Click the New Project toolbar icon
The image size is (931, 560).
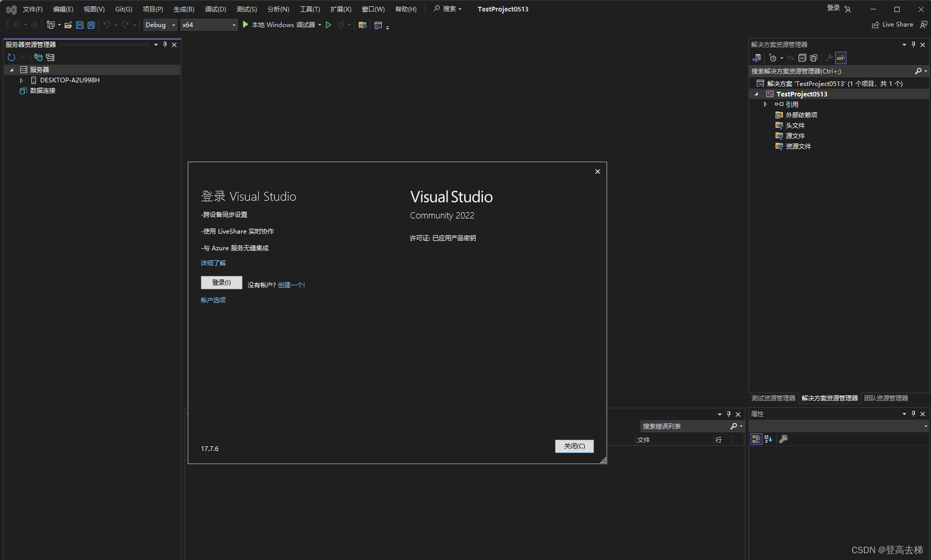coord(50,25)
